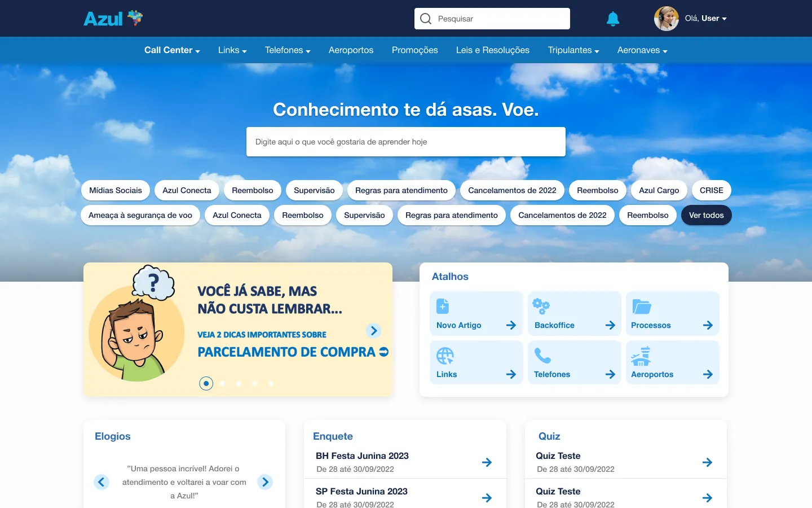Open Leis e Resoluções menu item

click(x=493, y=50)
